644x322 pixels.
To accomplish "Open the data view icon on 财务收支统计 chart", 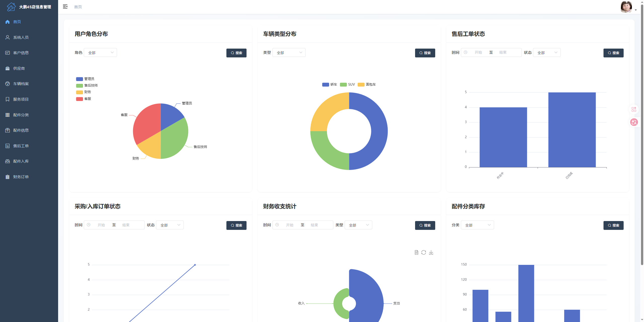I will (416, 253).
